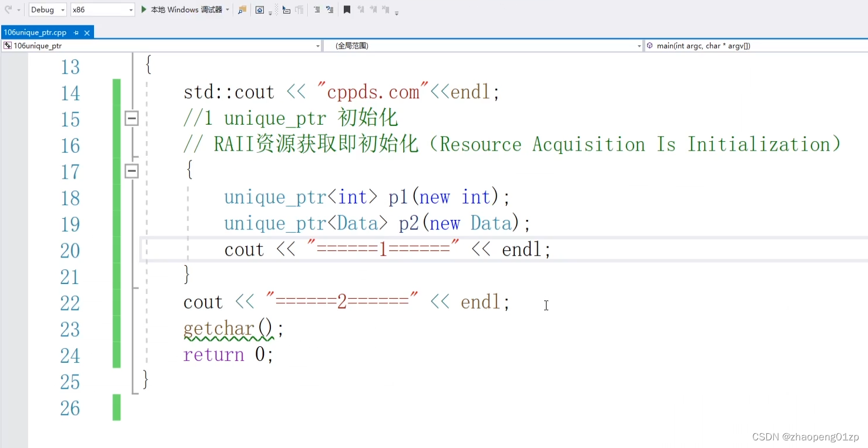This screenshot has height=448, width=868.
Task: Open the 全局范围 scope dropdown
Action: click(483, 45)
